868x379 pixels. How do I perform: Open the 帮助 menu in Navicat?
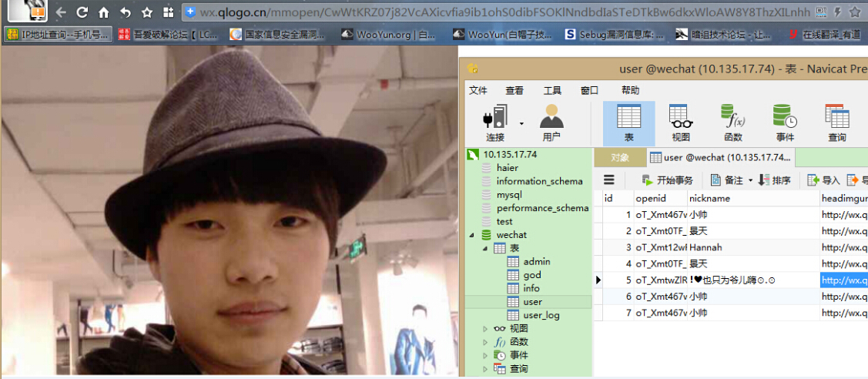(631, 91)
